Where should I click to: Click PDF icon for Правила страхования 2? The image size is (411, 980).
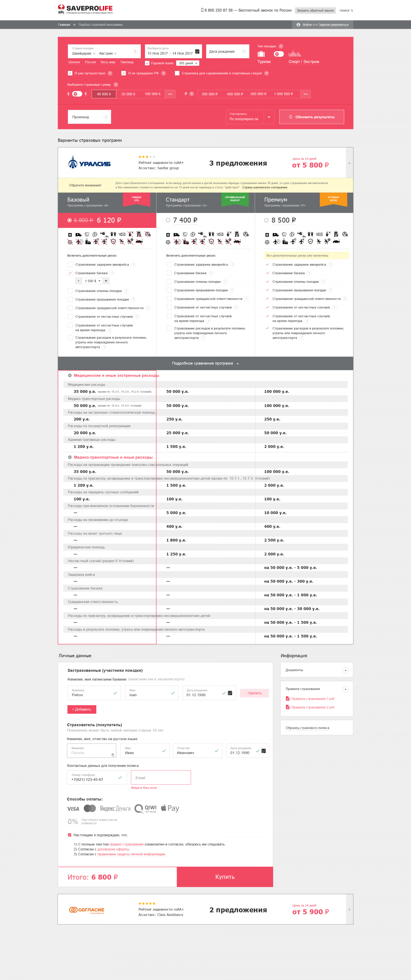(x=287, y=707)
